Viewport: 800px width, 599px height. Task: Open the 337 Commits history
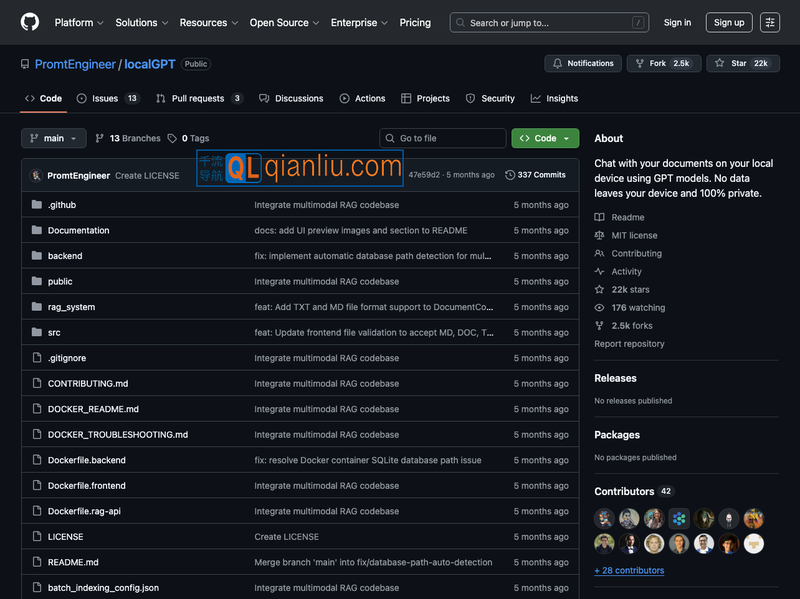(536, 175)
